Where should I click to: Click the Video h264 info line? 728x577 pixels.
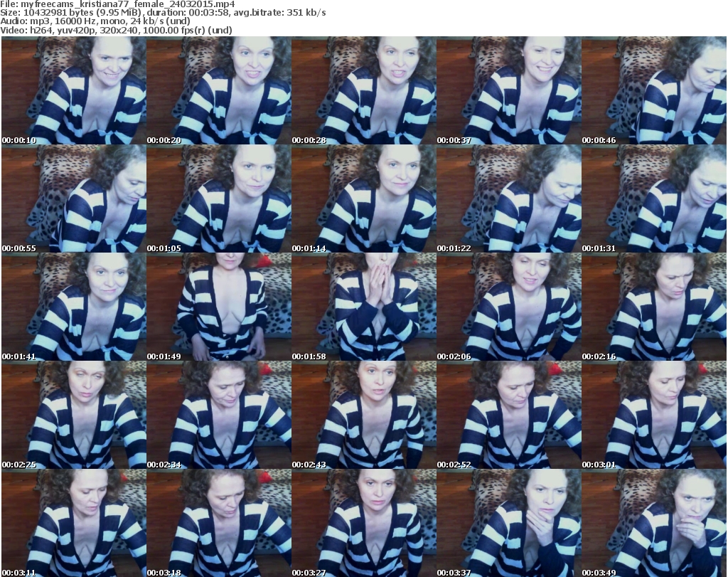(x=116, y=30)
